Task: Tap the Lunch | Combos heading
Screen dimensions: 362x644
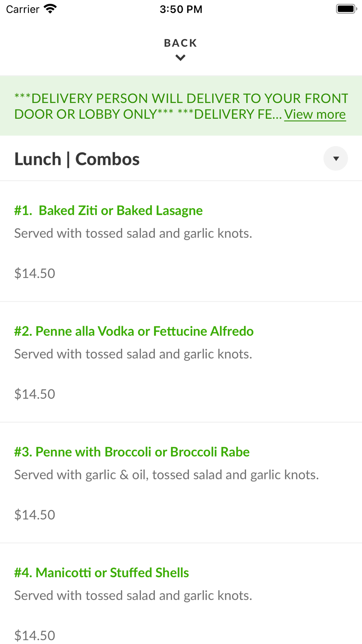Action: pos(77,159)
